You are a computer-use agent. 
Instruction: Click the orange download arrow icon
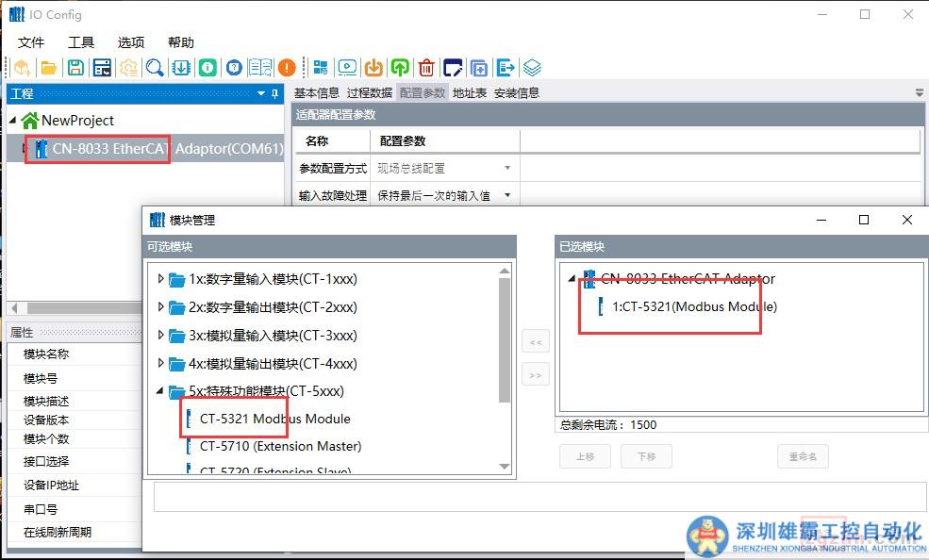pos(373,68)
